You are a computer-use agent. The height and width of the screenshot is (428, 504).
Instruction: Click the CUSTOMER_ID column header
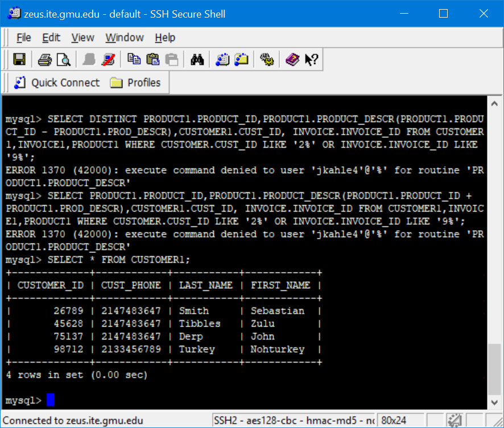[51, 285]
